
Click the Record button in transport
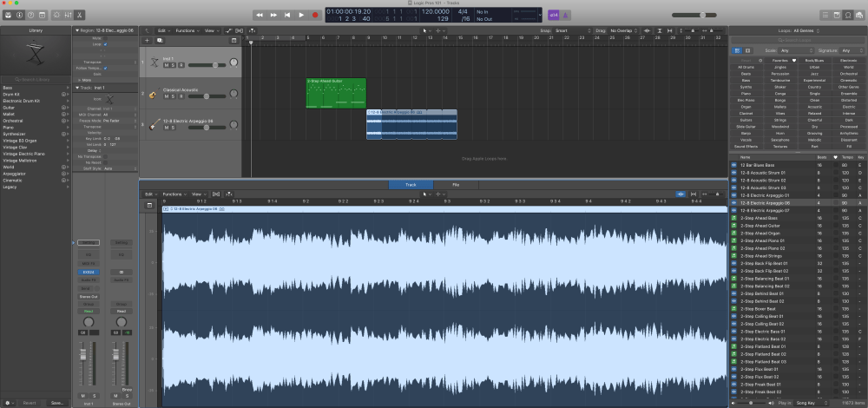click(x=314, y=15)
